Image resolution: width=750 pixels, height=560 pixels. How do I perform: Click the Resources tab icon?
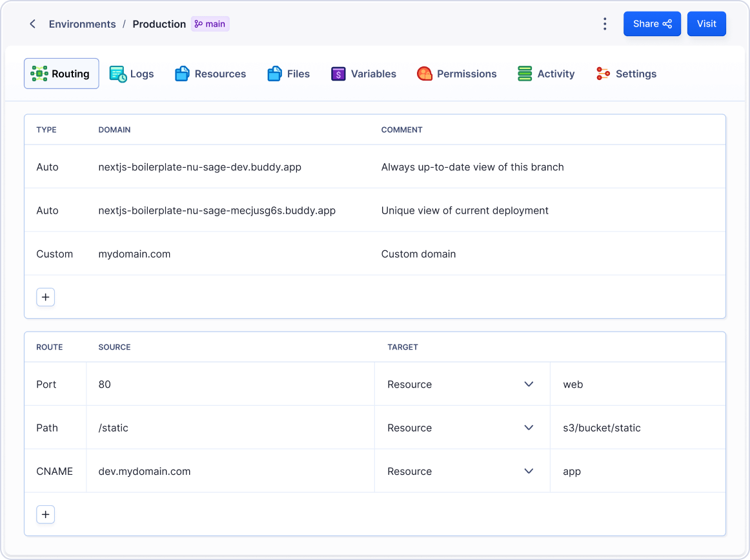point(182,74)
